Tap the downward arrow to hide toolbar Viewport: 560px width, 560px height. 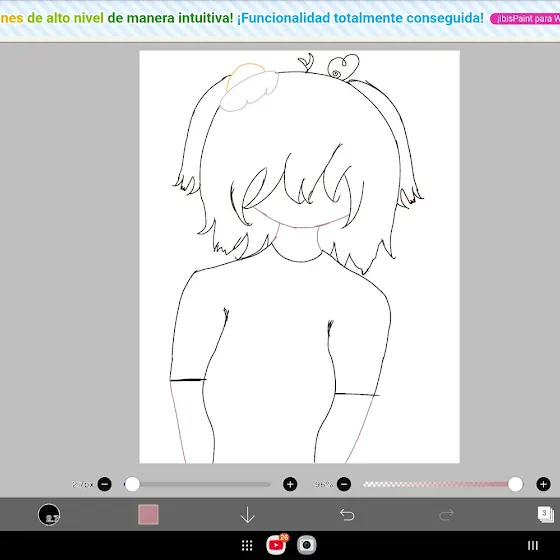pos(248,515)
